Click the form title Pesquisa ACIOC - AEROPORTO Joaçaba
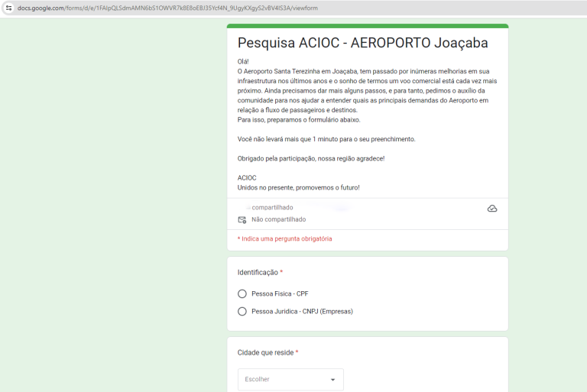 tap(362, 43)
